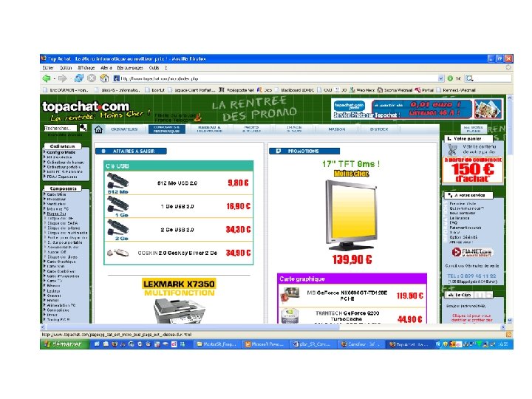Click the 512 Mo USB 2.0 product link
Image resolution: width=532 pixels, height=399 pixels.
(x=177, y=183)
